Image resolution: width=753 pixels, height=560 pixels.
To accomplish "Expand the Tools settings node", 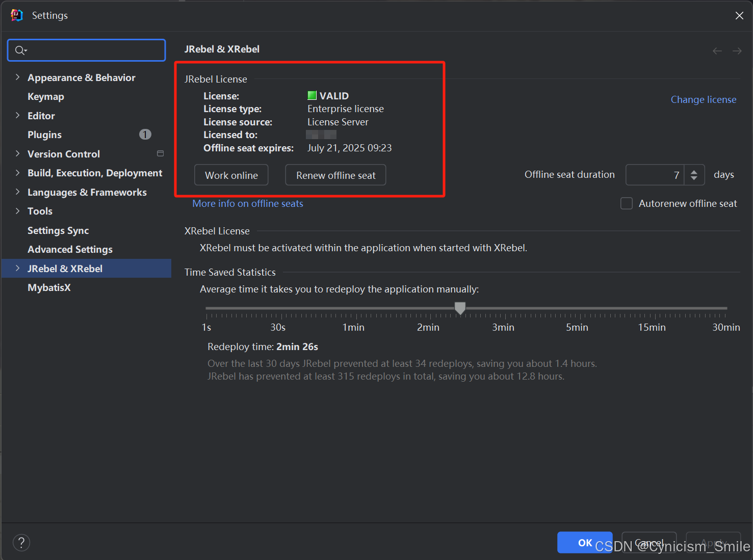I will (17, 211).
